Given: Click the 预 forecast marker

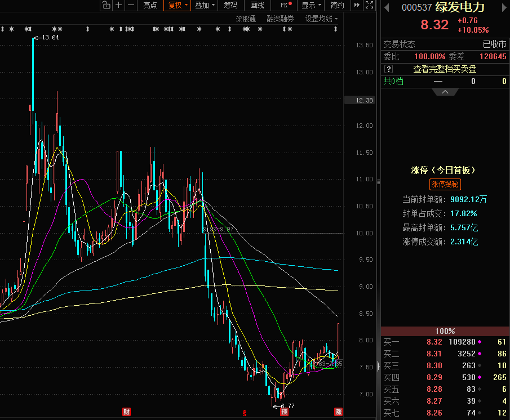Looking at the screenshot, I should point(284,412).
